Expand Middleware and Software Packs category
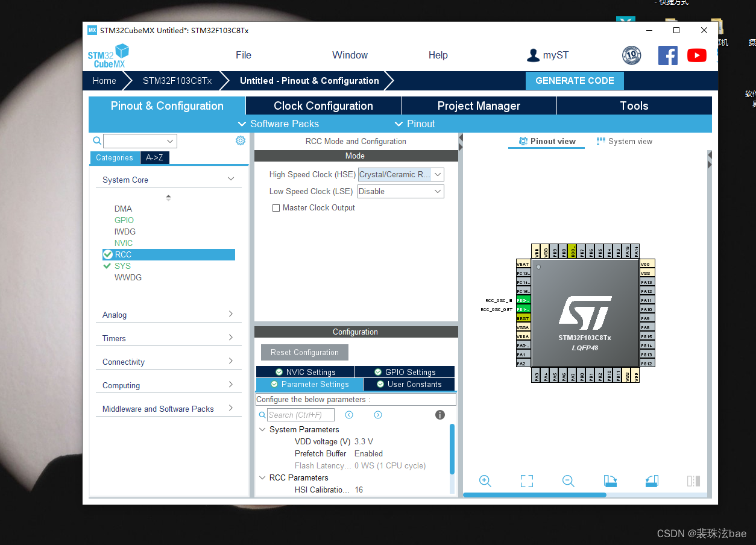This screenshot has height=545, width=756. [231, 408]
